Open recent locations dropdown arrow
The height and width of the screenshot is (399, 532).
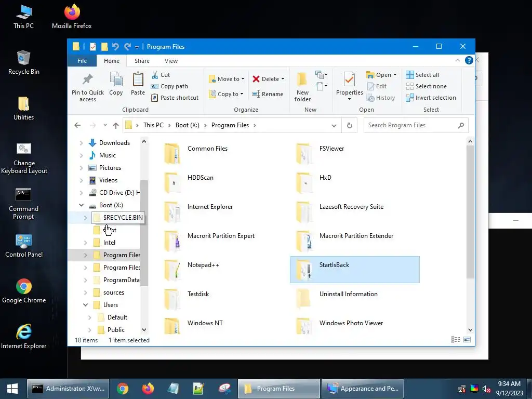[x=105, y=125]
